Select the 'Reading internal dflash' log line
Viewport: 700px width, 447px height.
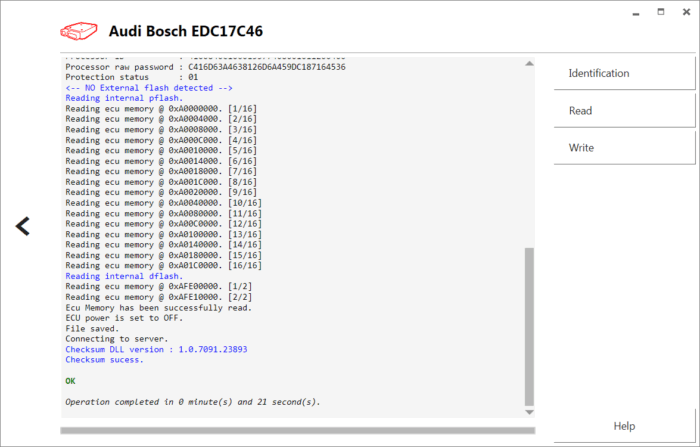click(123, 276)
